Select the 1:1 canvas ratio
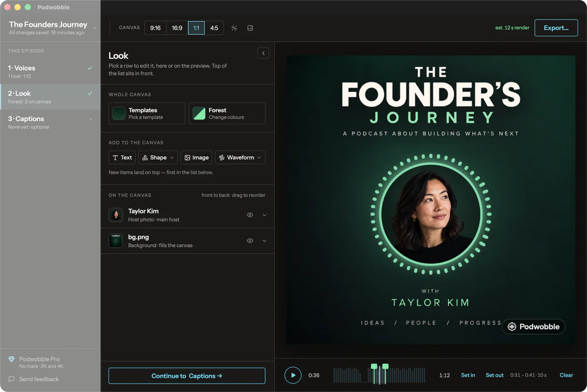Screen dimensions: 587x392 click(196, 28)
